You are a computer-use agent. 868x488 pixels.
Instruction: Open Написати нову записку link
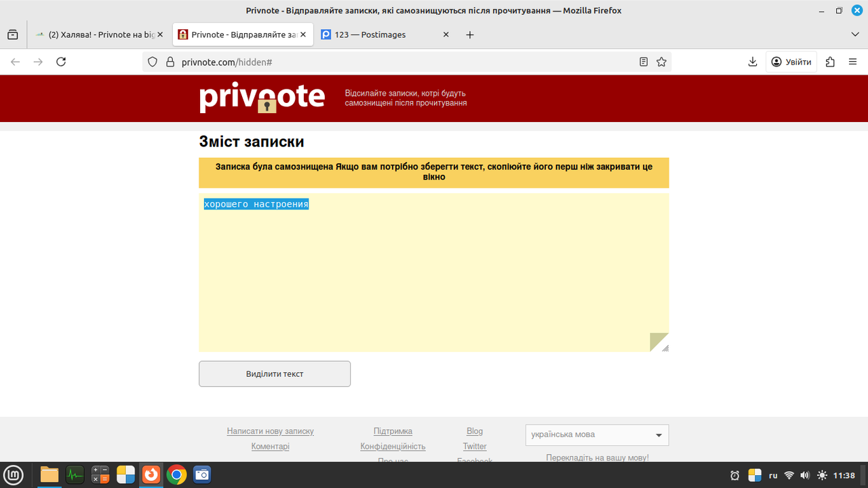click(x=271, y=431)
